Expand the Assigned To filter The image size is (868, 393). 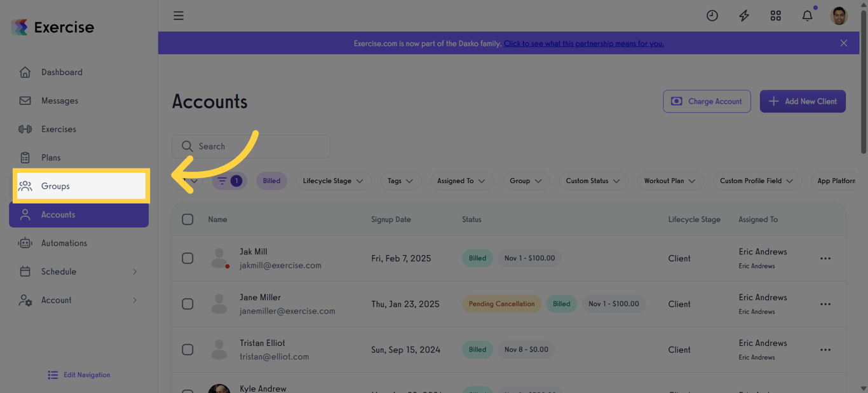(462, 181)
